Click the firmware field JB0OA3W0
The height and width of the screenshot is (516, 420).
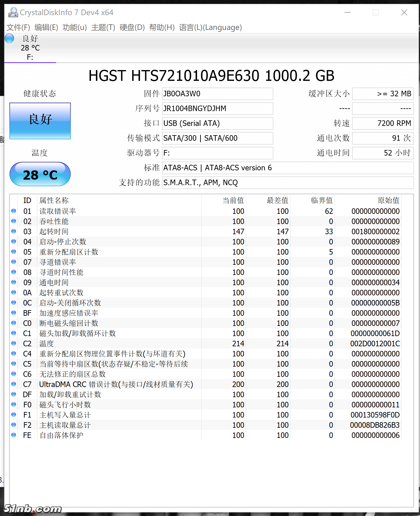[x=217, y=94]
